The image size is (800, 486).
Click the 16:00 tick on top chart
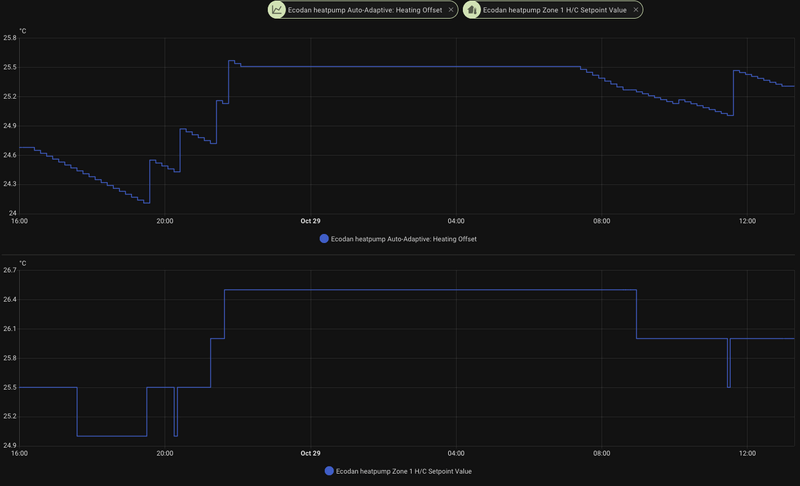(19, 221)
